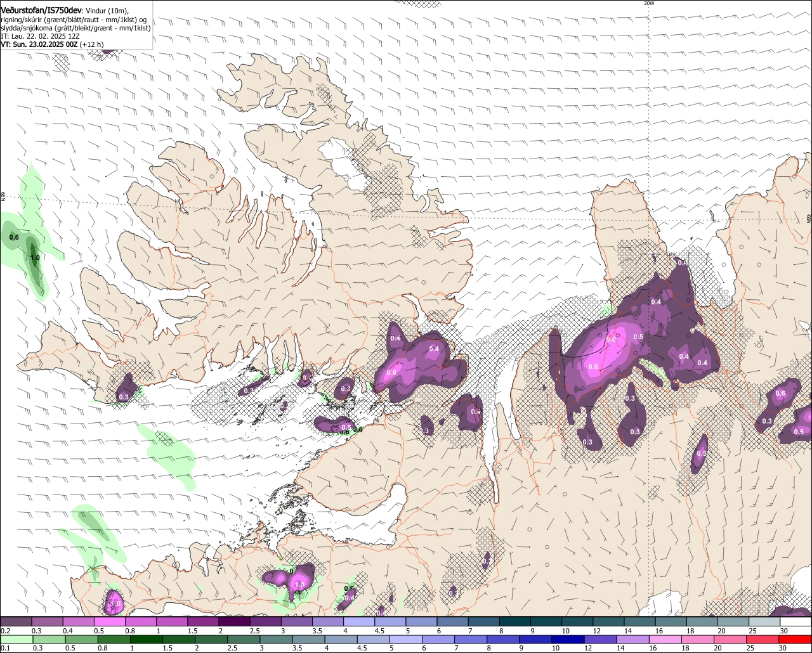Select the dark blue 10–12 swatch in the lower legend

click(566, 639)
